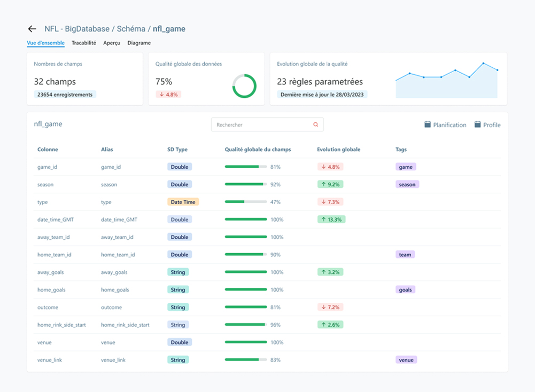Switch to the Tracabilité tab
535x392 pixels.
click(x=84, y=43)
